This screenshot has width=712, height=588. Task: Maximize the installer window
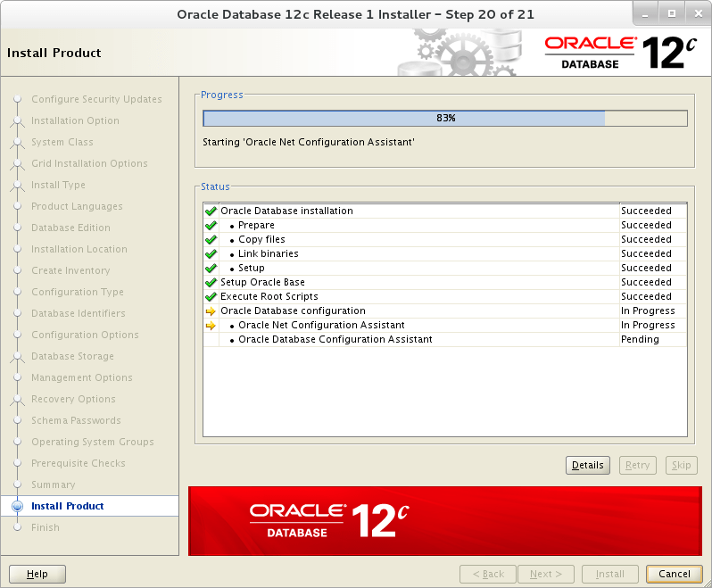(672, 14)
